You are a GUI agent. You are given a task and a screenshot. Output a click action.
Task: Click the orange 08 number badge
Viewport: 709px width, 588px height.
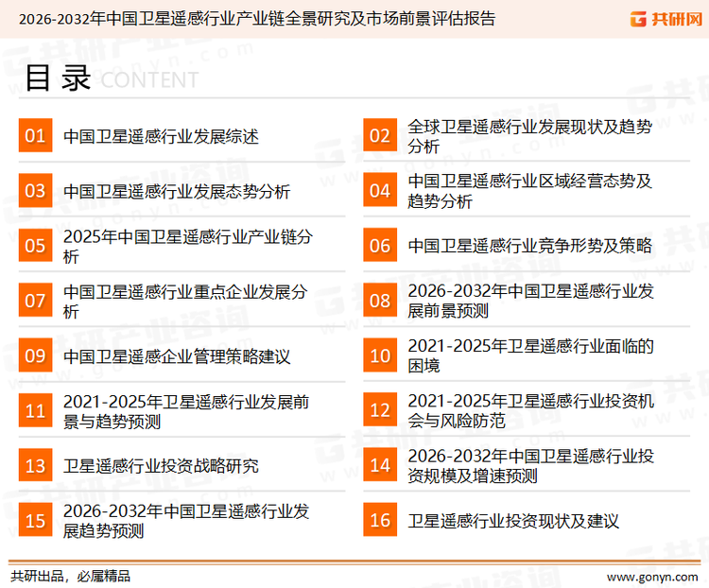coord(380,300)
